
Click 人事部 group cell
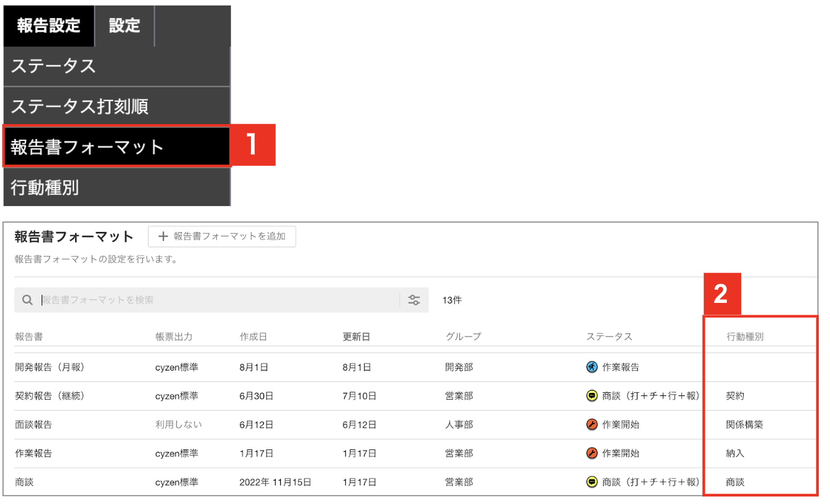coord(459,425)
